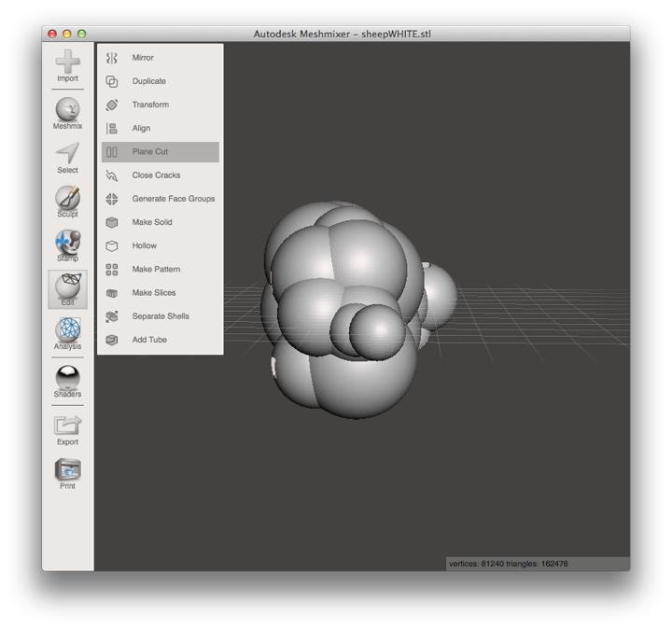
Task: Pick the Align option
Action: pos(141,128)
